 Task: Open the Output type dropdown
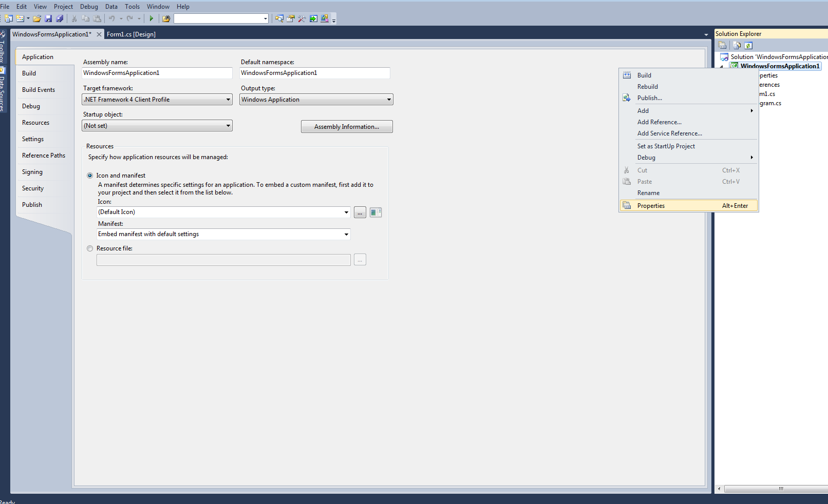tap(316, 100)
